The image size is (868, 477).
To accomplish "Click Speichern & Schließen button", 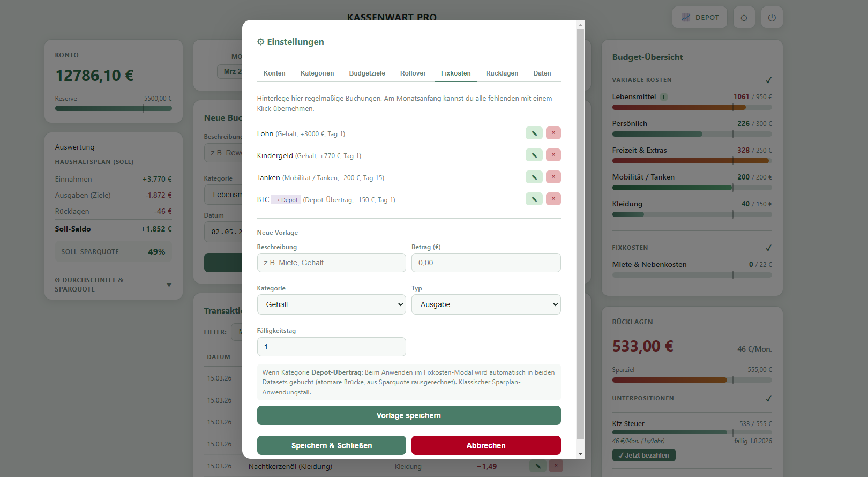I will (x=331, y=445).
